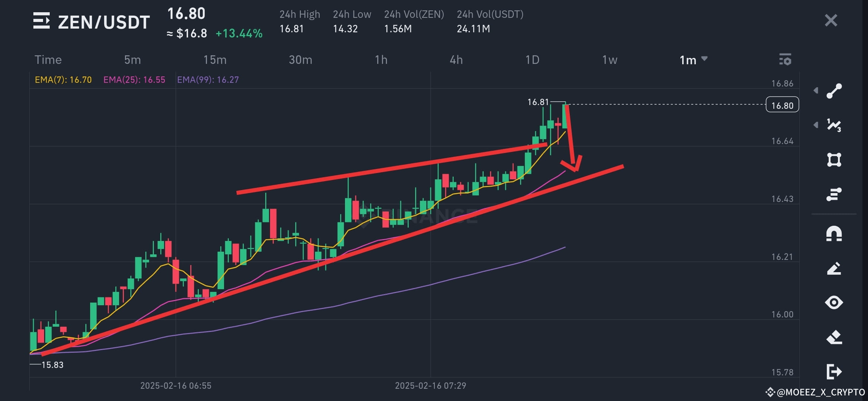The width and height of the screenshot is (868, 401).
Task: Tap the 24h Vol(USDT) value 24.11M
Action: click(473, 29)
